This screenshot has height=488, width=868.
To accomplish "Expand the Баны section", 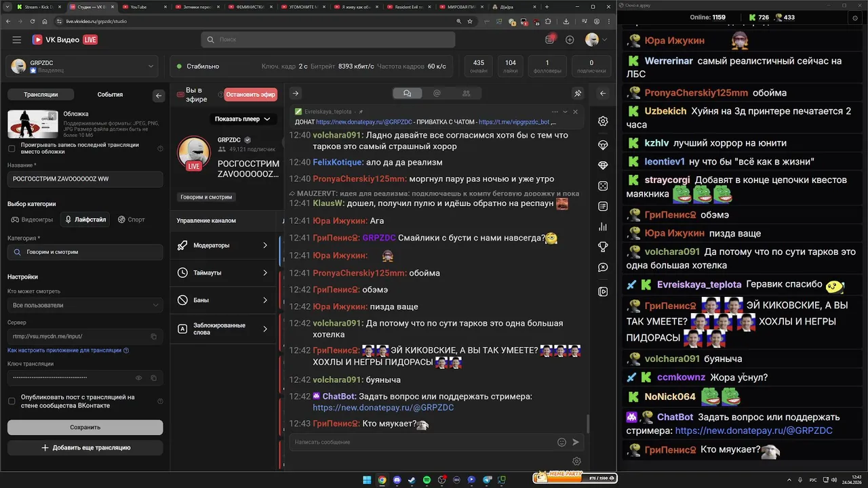I will click(223, 300).
